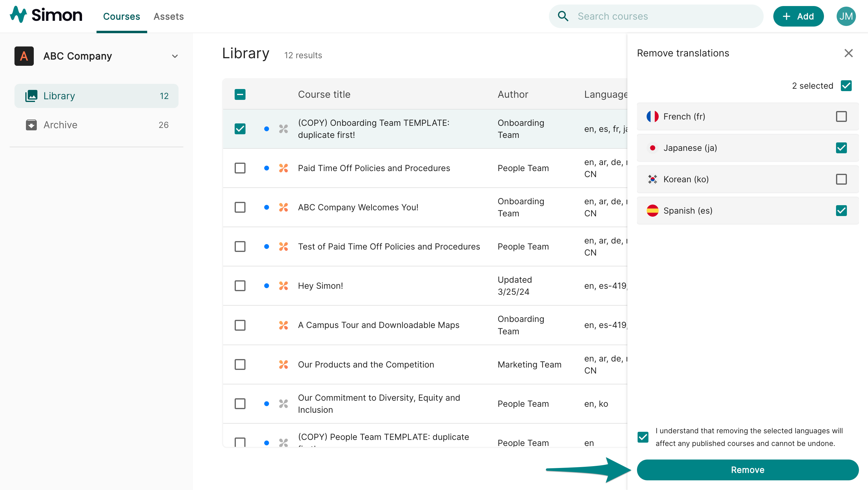
Task: Check the A Campus Tour and Downloadable Maps checkbox
Action: [x=240, y=325]
